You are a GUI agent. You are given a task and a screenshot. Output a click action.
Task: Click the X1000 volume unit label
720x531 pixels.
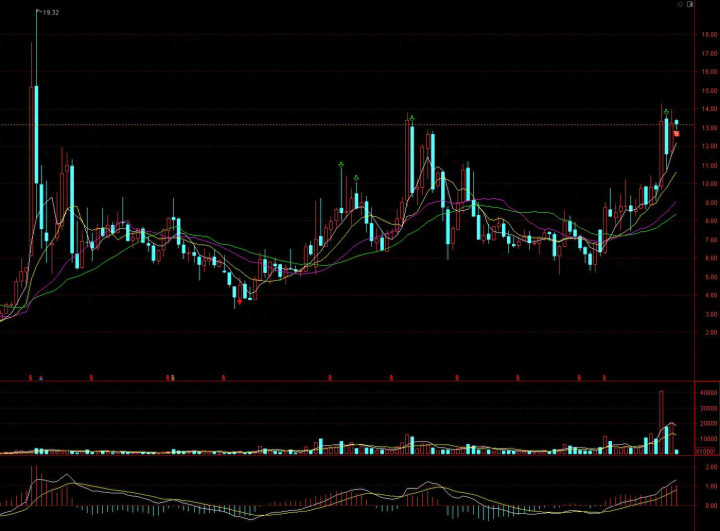click(705, 452)
